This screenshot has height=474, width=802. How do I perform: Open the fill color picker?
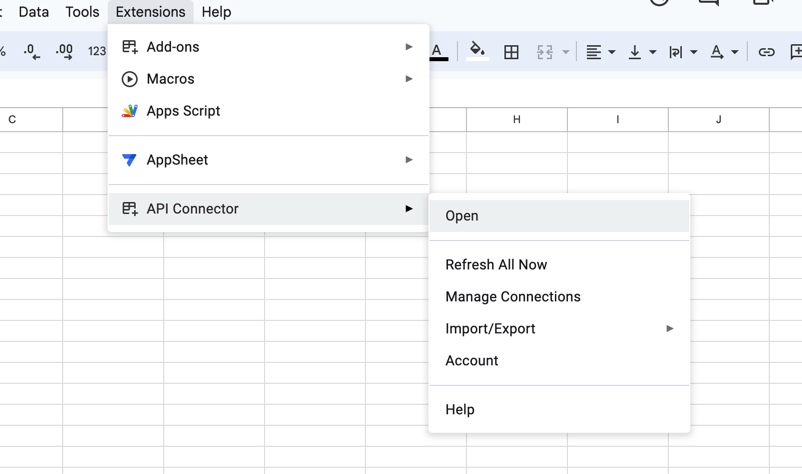pos(477,52)
